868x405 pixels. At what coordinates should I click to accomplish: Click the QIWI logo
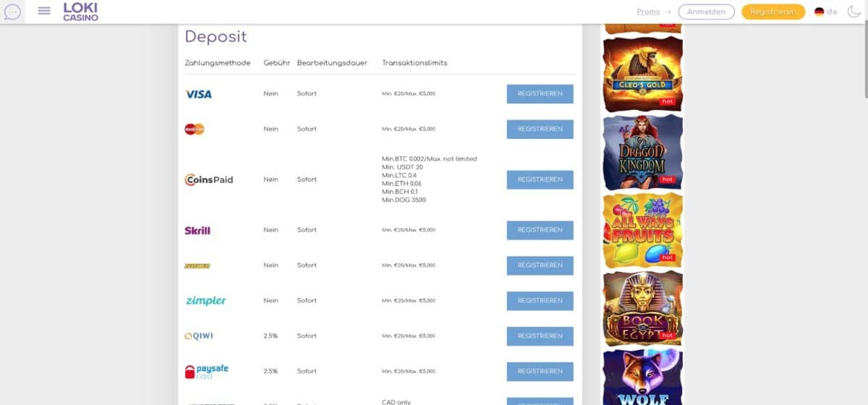tap(199, 336)
